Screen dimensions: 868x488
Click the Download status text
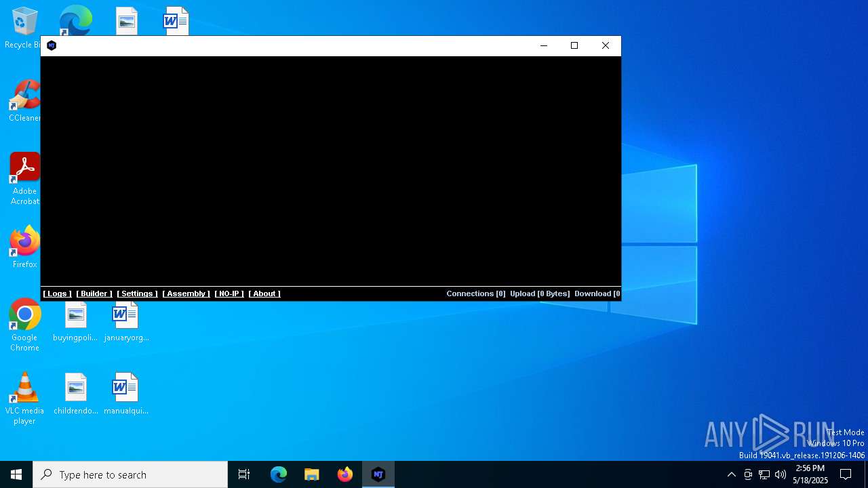(597, 293)
